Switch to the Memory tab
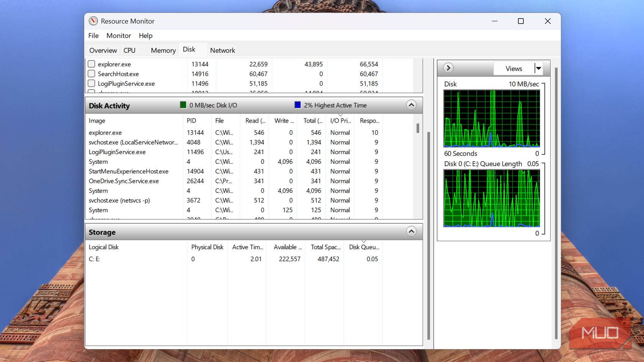The height and width of the screenshot is (362, 644). tap(163, 50)
